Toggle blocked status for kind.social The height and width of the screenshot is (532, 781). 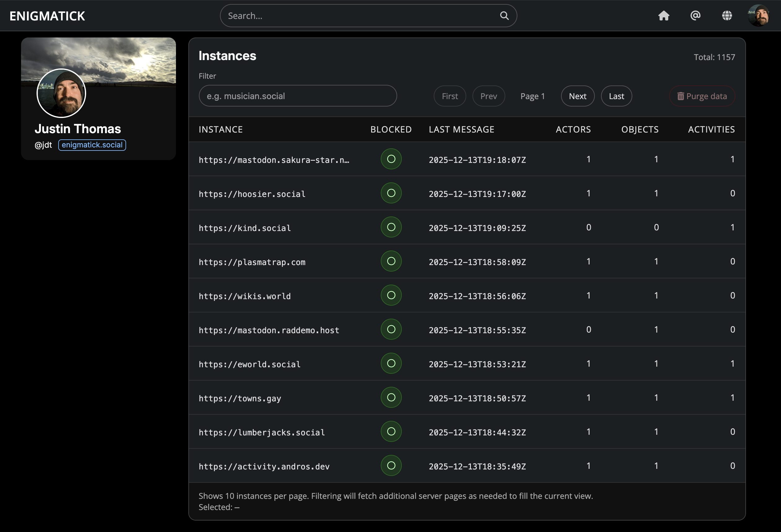pos(391,227)
